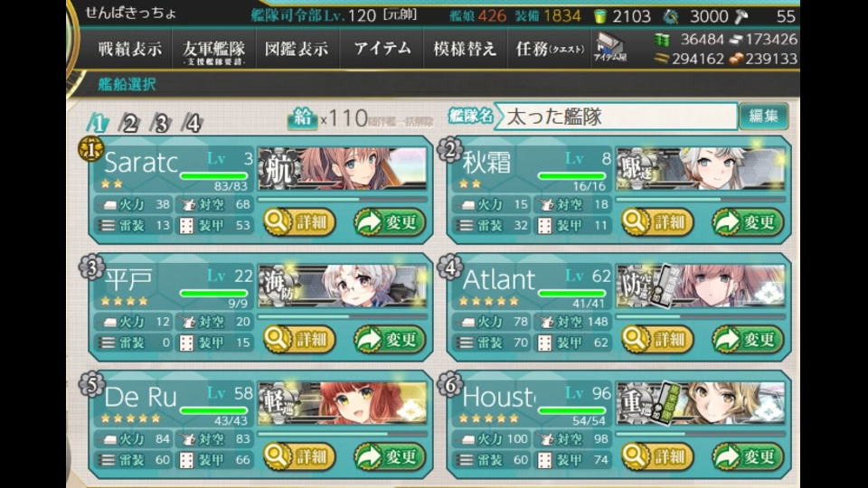
Task: Click the flagship number 1 badge on Saratoga
Action: pyautogui.click(x=90, y=148)
